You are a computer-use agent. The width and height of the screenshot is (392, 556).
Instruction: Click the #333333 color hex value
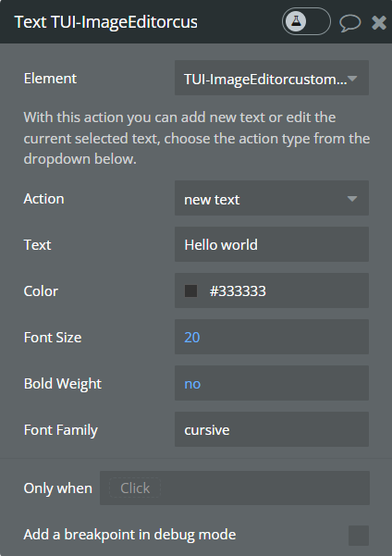(x=238, y=291)
